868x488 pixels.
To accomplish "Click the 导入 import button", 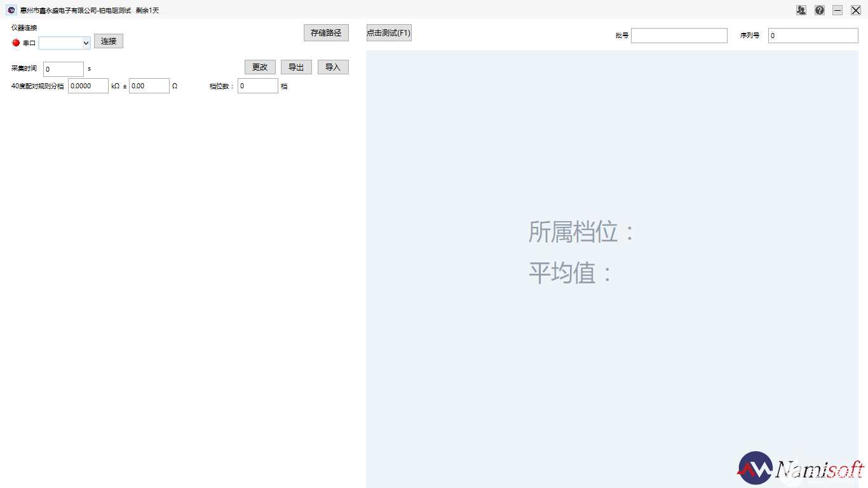I will pyautogui.click(x=333, y=67).
